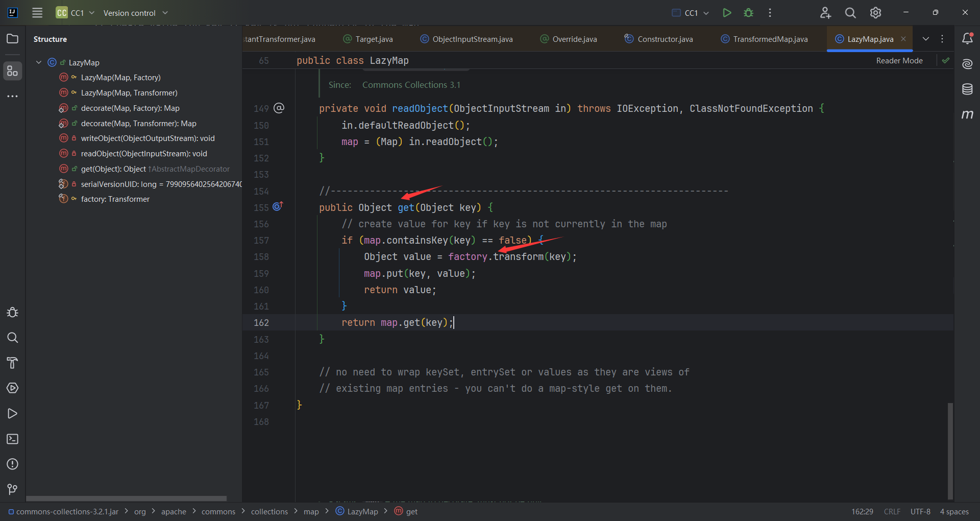Viewport: 980px width, 521px height.
Task: Open the Notifications bell
Action: 967,38
